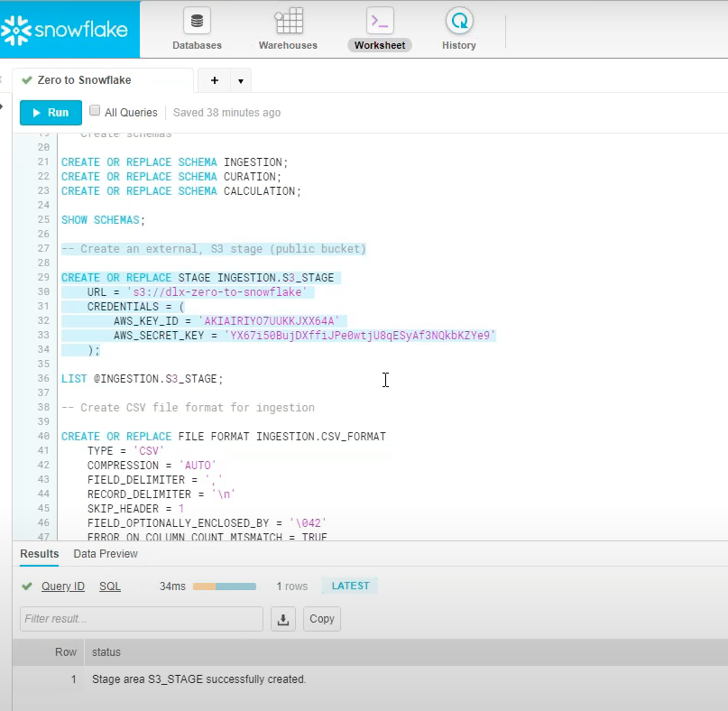Click the LATEST badge
Screen dimensions: 728x711
coord(351,586)
